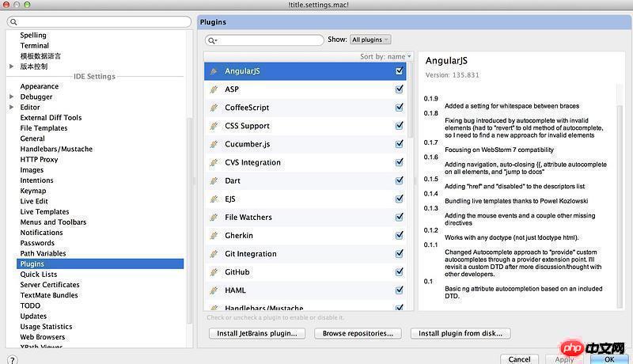Click the settings search field

[x=100, y=22]
